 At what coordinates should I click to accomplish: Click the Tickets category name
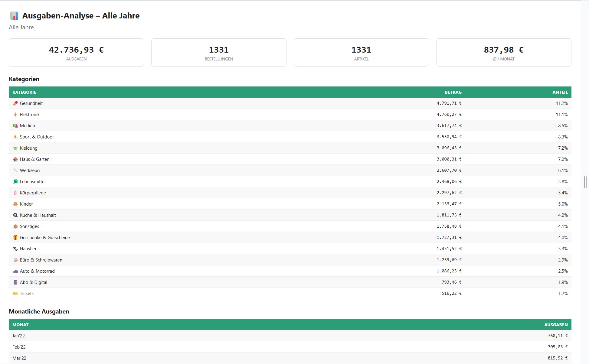pyautogui.click(x=27, y=294)
